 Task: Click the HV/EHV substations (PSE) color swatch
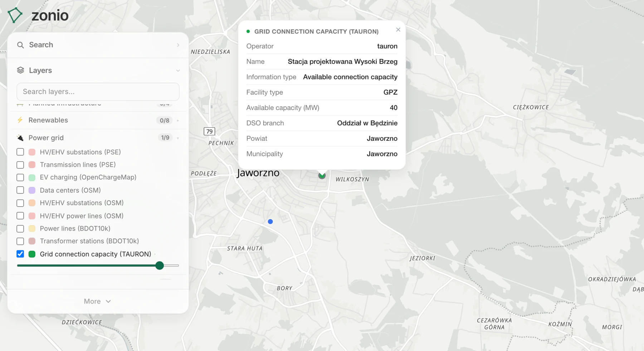point(32,152)
